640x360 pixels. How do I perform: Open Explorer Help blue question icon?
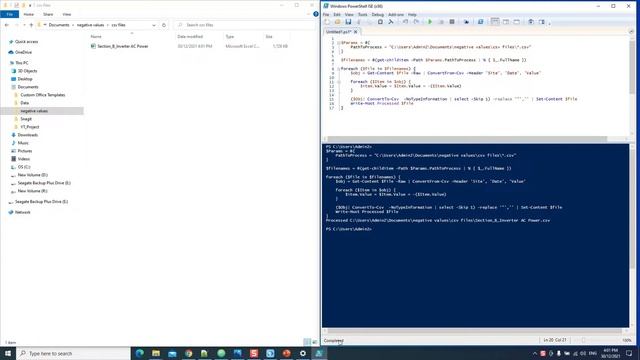point(316,14)
